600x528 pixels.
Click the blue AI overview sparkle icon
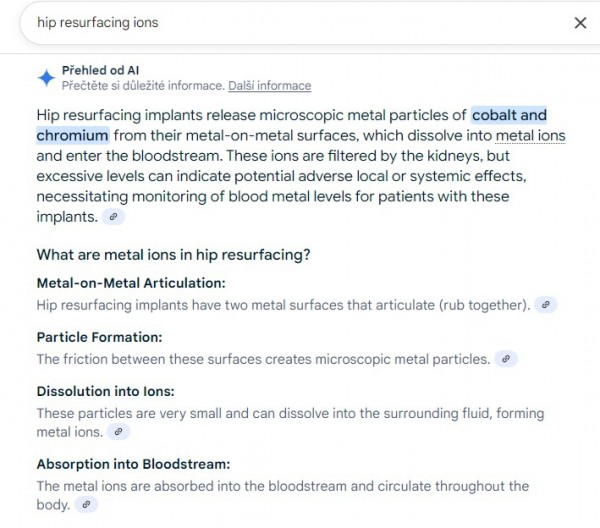46,78
